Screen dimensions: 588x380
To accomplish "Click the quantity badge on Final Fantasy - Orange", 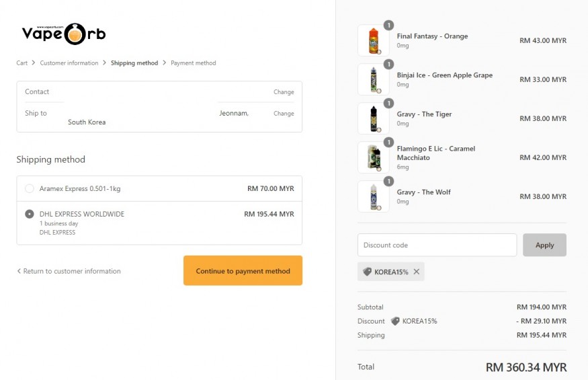I will point(389,25).
